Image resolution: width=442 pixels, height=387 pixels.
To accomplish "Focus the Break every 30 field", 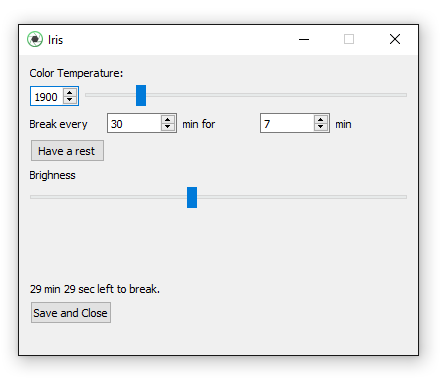I will coord(134,123).
